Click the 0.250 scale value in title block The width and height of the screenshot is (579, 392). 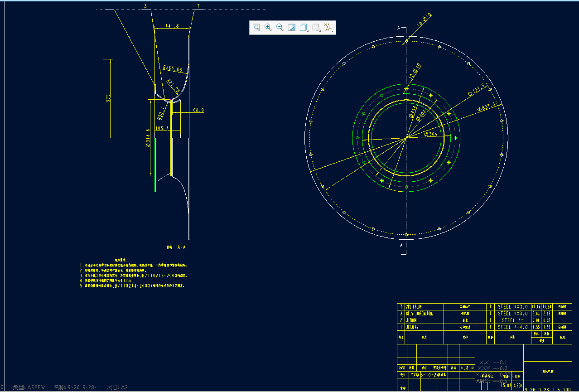point(517,385)
